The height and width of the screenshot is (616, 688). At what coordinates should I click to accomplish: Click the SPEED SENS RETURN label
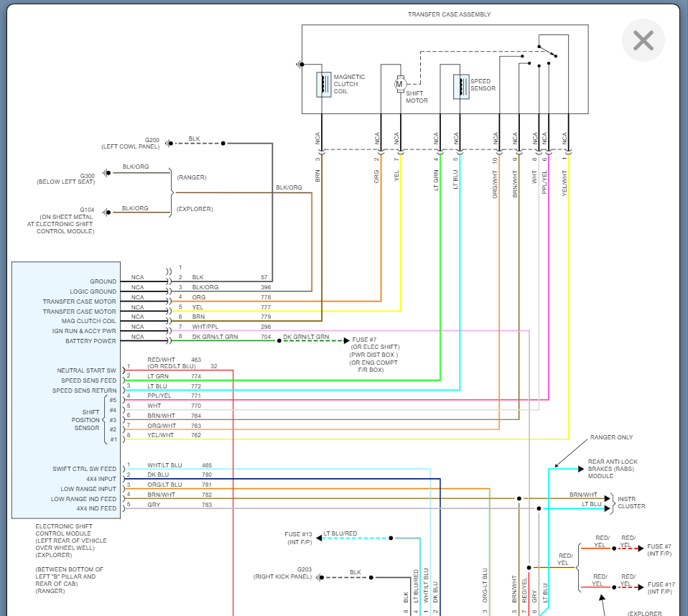(84, 391)
